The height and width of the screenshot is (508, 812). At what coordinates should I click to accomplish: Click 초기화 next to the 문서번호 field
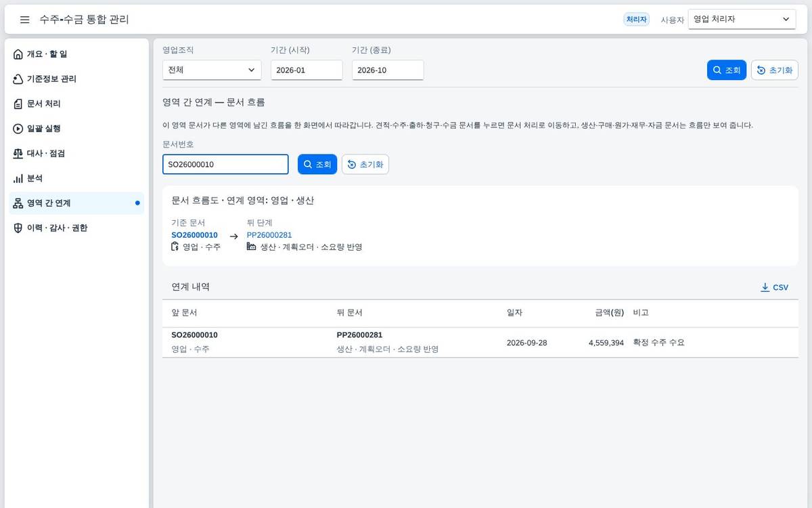[365, 165]
